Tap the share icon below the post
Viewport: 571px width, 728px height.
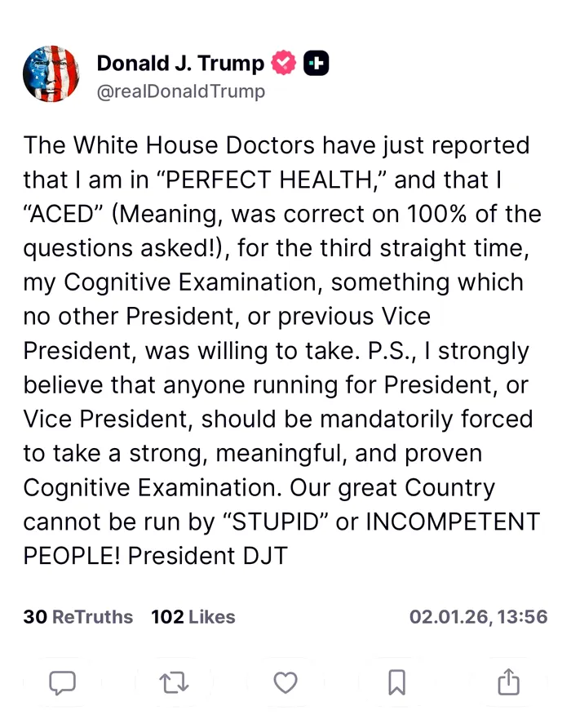click(x=507, y=682)
